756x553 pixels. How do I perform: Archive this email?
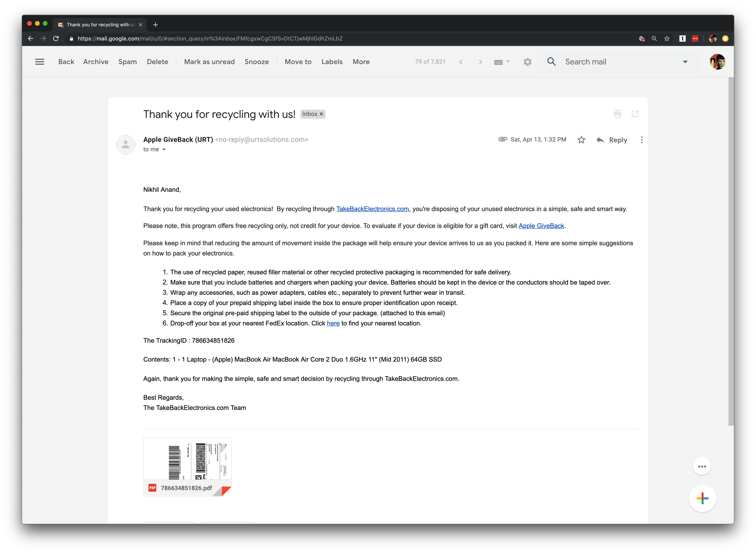coord(96,62)
